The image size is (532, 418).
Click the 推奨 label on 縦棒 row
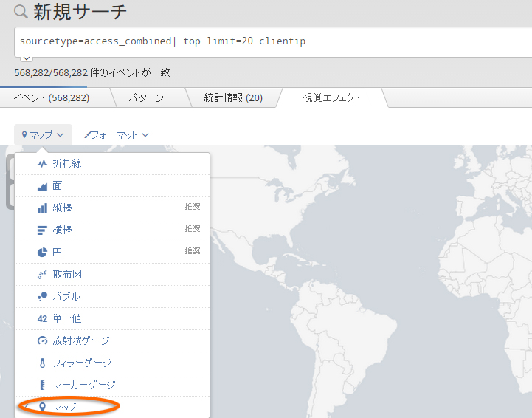(x=193, y=207)
